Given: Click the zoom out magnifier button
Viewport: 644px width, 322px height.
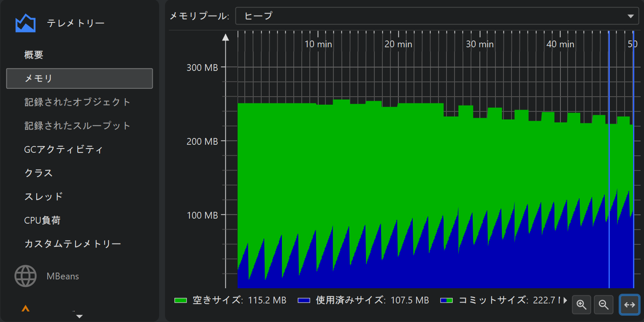Looking at the screenshot, I should (603, 304).
